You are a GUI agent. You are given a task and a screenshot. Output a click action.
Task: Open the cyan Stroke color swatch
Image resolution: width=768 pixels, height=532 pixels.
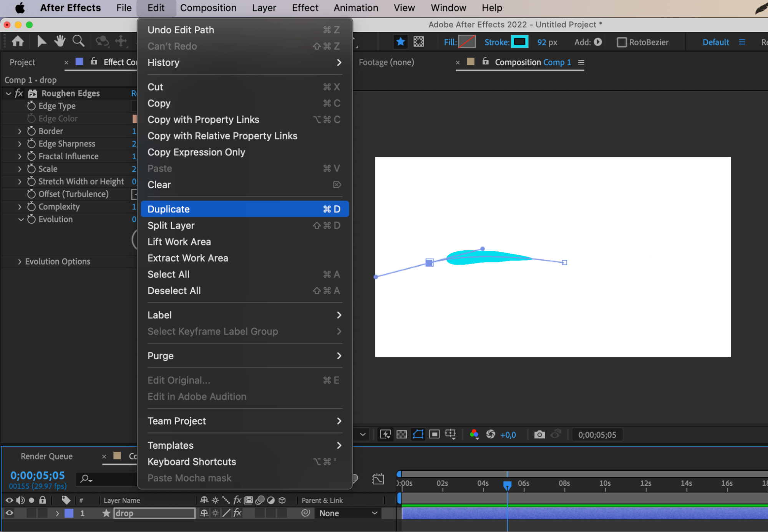[519, 42]
